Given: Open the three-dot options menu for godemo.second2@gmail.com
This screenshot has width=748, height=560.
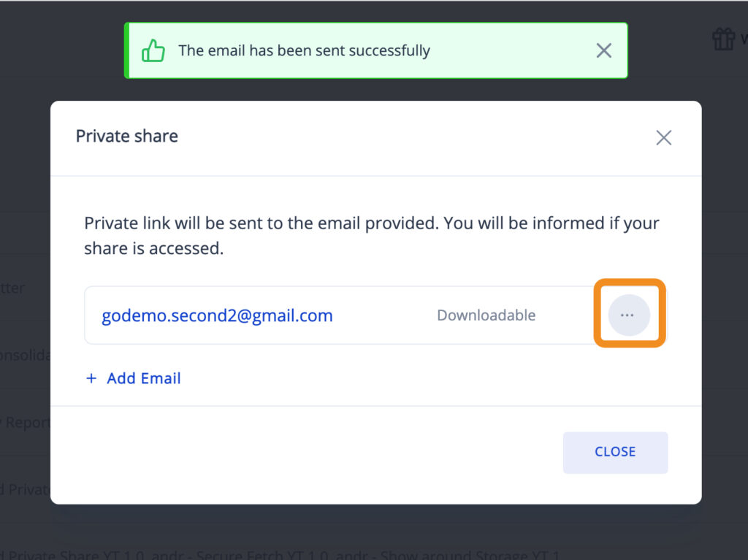Looking at the screenshot, I should [628, 315].
